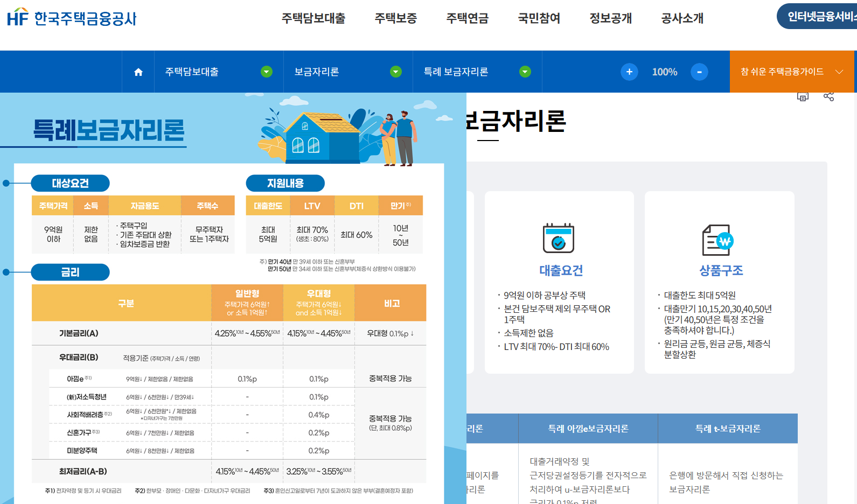Click '소득제한 없음' bullet text

tap(529, 333)
